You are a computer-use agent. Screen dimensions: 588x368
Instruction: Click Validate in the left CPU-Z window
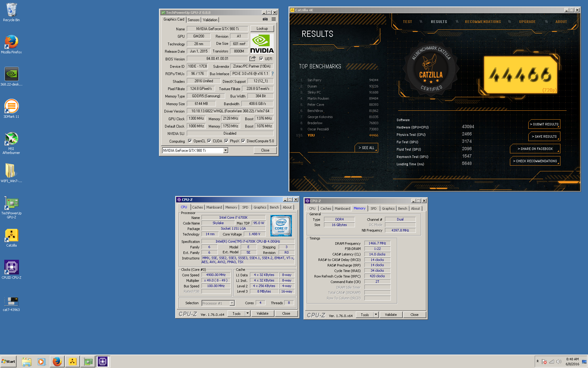(262, 313)
